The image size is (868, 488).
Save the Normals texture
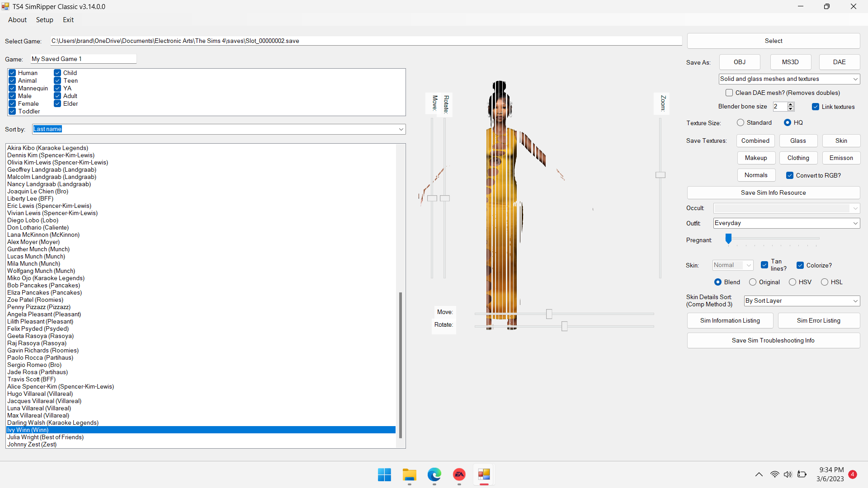click(x=756, y=175)
